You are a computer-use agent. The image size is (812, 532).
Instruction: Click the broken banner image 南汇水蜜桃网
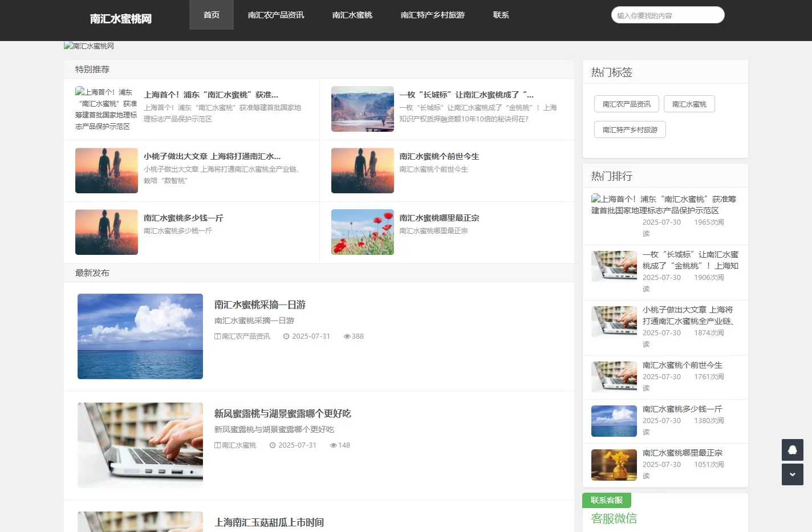coord(89,46)
